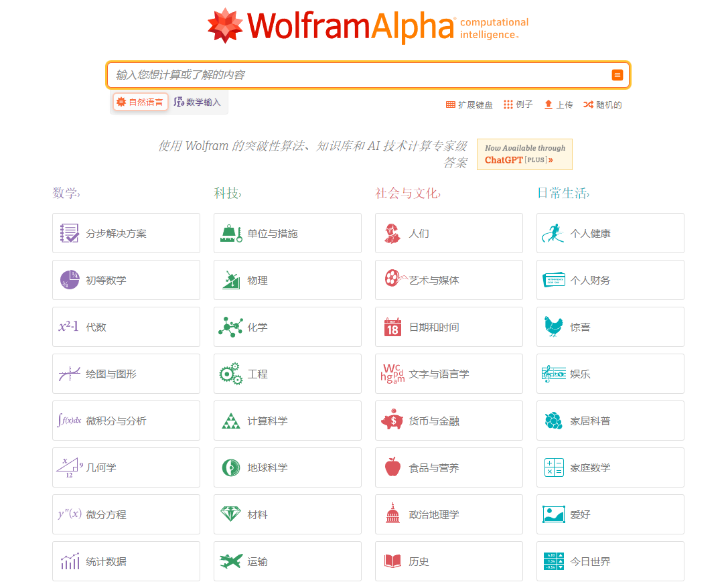Click the 代数 x²-1 icon

point(69,326)
